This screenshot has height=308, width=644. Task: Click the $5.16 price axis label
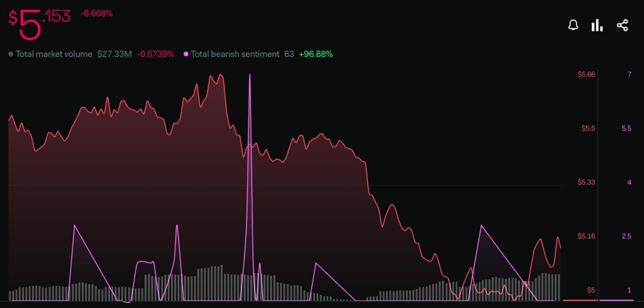pos(586,236)
